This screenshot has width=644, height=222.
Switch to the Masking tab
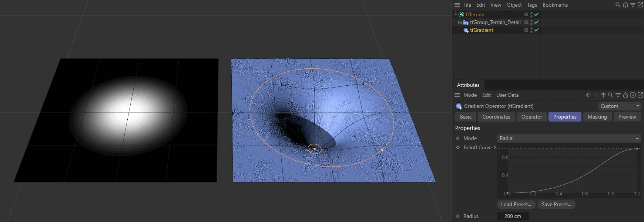(597, 117)
